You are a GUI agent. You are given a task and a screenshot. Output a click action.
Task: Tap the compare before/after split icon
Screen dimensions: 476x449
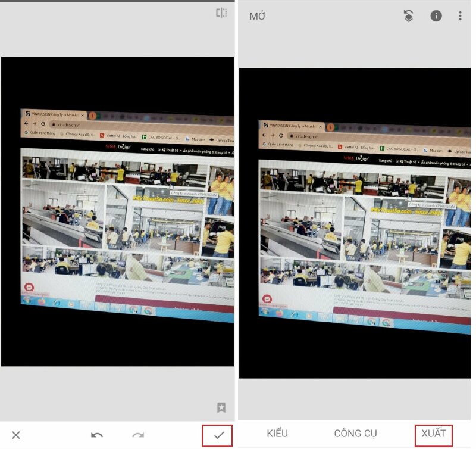click(x=221, y=13)
